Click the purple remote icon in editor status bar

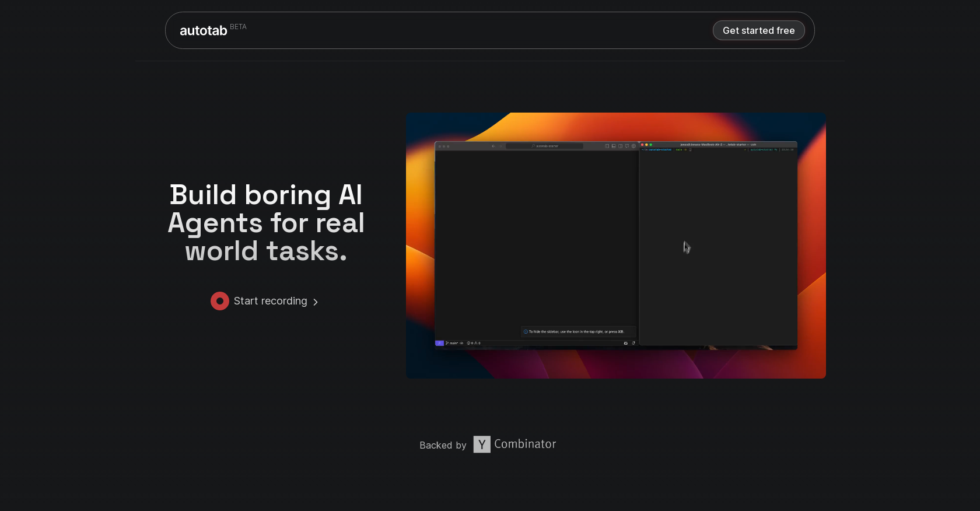[439, 343]
